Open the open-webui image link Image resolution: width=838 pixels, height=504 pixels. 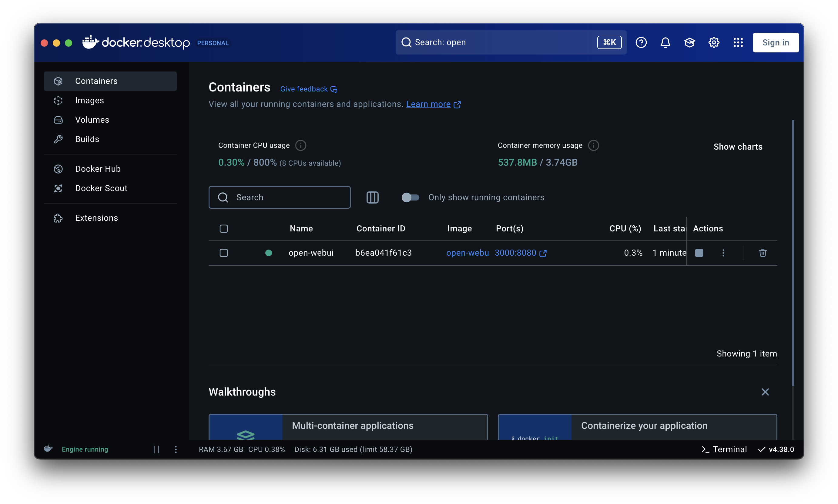pos(468,253)
